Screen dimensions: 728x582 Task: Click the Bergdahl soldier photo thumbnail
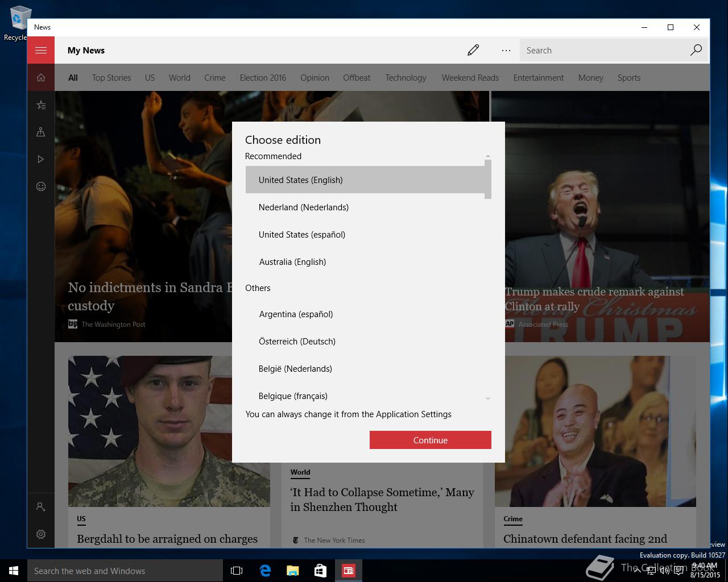coord(169,431)
